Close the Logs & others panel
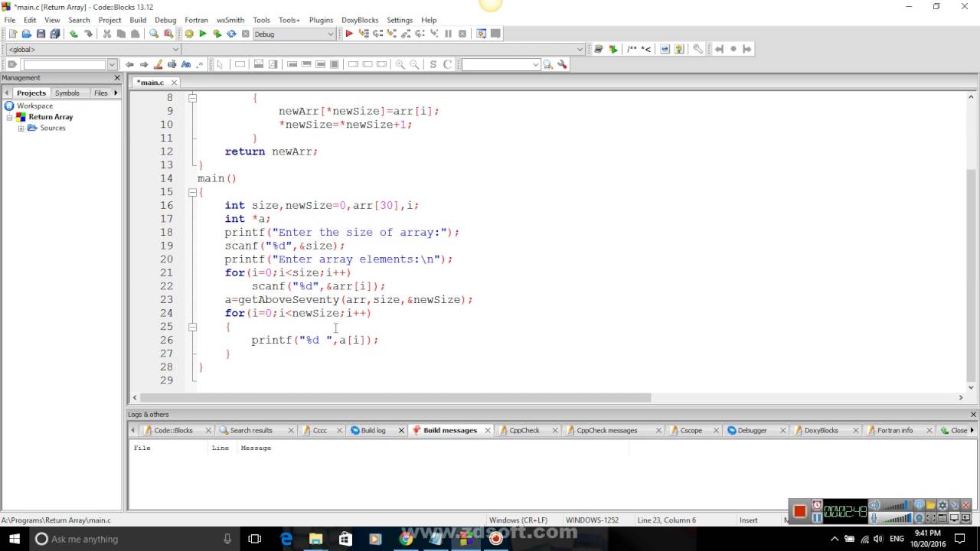980x551 pixels. [x=973, y=415]
